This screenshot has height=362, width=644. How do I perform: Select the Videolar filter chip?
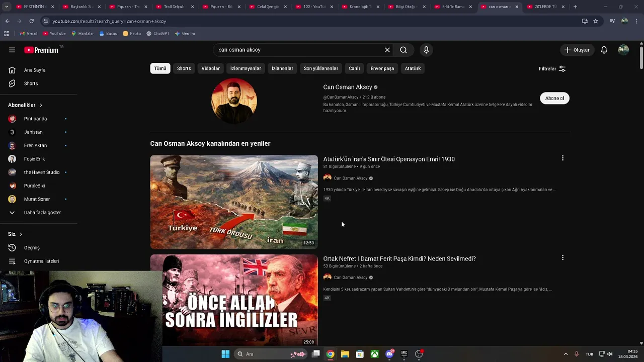coord(210,68)
